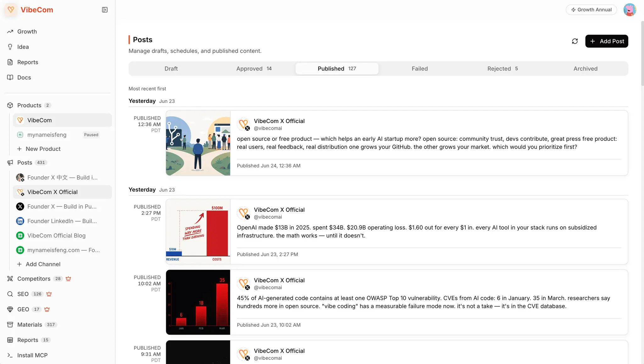This screenshot has height=364, width=644.
Task: Open Founder LinkedIn channel
Action: tap(62, 221)
